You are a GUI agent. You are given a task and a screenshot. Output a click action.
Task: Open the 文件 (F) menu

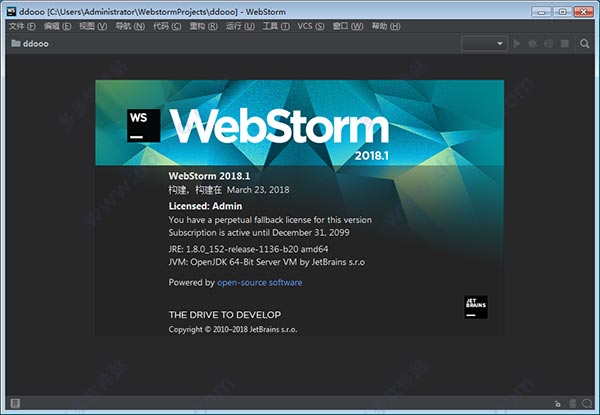click(x=22, y=26)
